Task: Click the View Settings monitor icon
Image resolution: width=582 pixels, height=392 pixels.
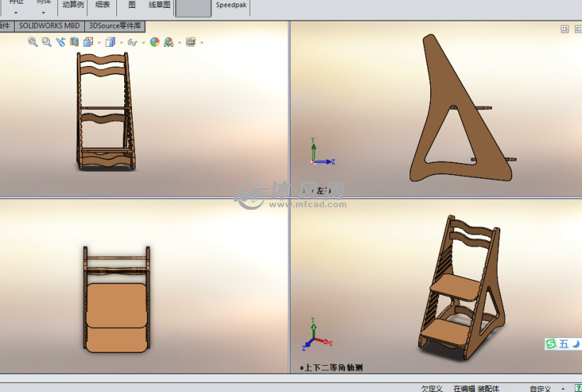Action: pyautogui.click(x=190, y=42)
